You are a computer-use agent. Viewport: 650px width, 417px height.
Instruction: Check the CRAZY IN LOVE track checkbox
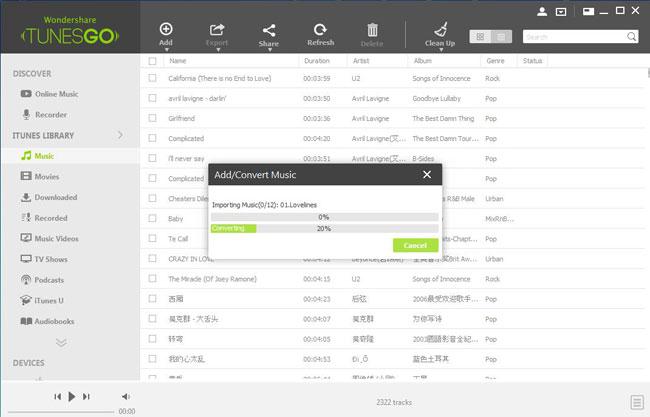pos(153,259)
